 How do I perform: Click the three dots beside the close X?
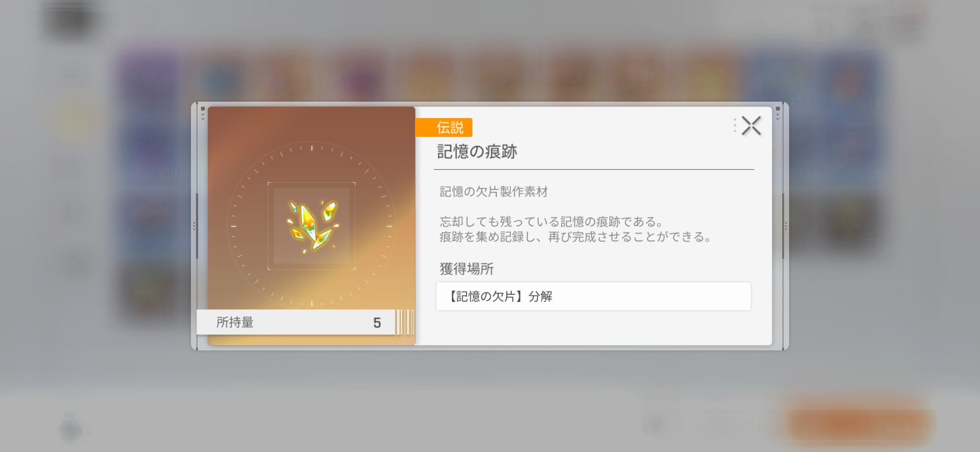point(735,126)
